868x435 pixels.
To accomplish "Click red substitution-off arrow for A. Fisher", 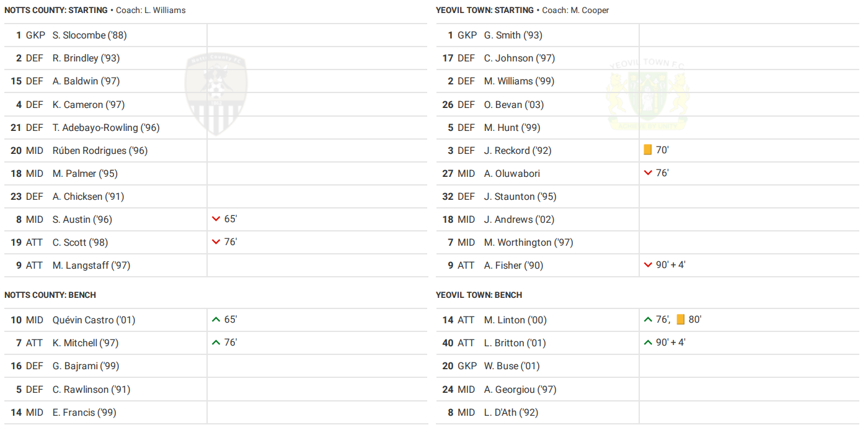I will (648, 265).
